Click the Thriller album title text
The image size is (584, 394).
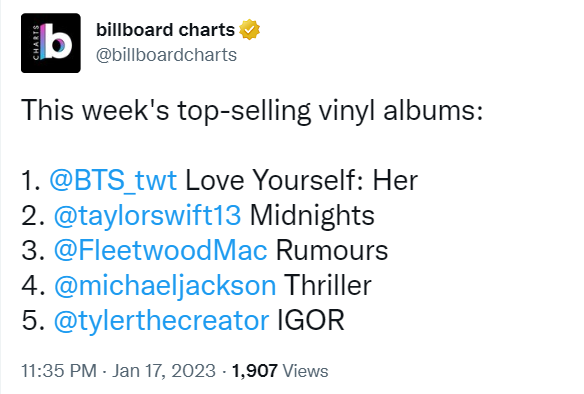point(328,285)
